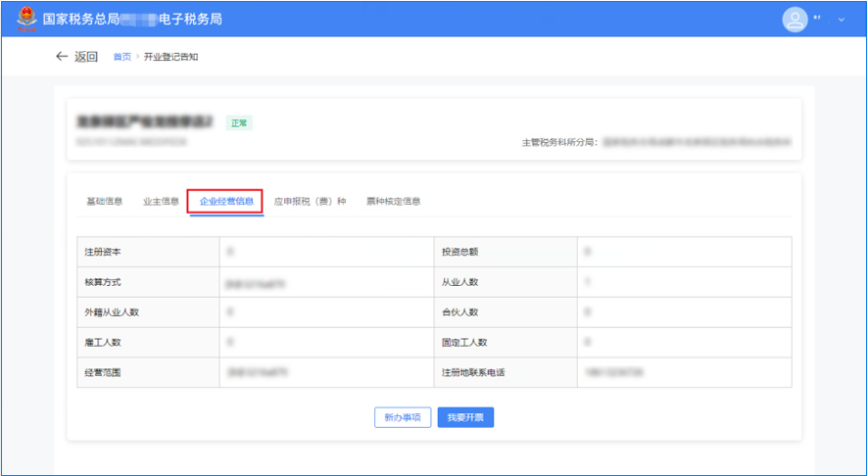
Task: Click the green 正常 status tag
Action: coord(239,123)
